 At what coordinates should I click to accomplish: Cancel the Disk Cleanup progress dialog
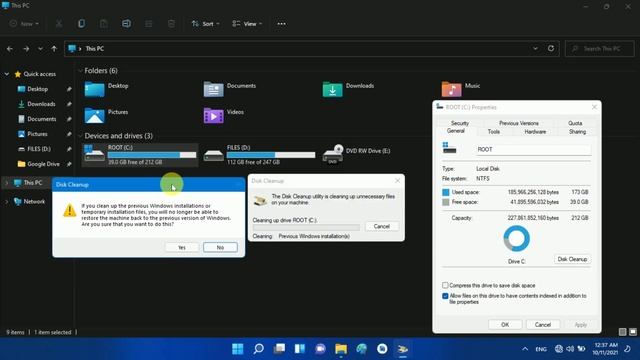click(x=382, y=226)
